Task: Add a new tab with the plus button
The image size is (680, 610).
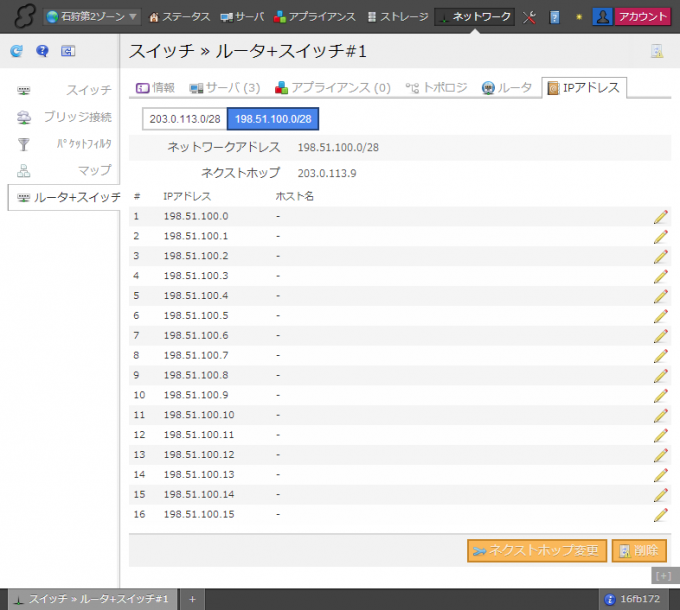Action: (192, 598)
